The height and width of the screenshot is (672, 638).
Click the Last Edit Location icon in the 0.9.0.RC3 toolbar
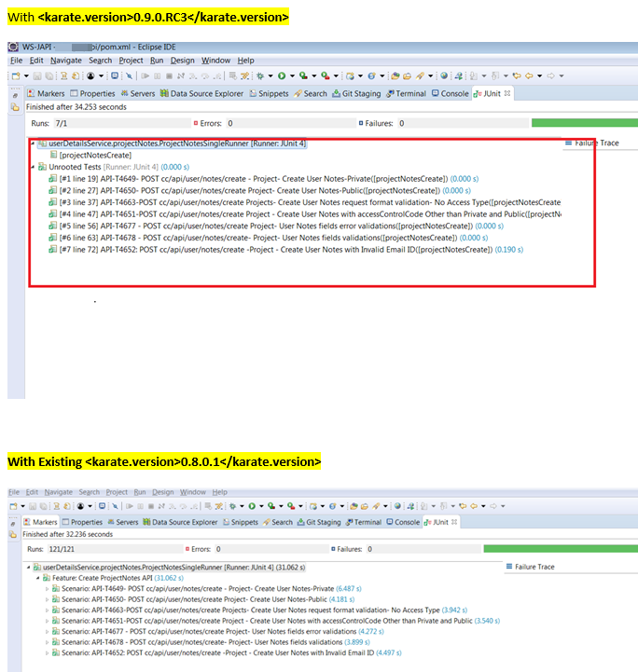pos(517,75)
